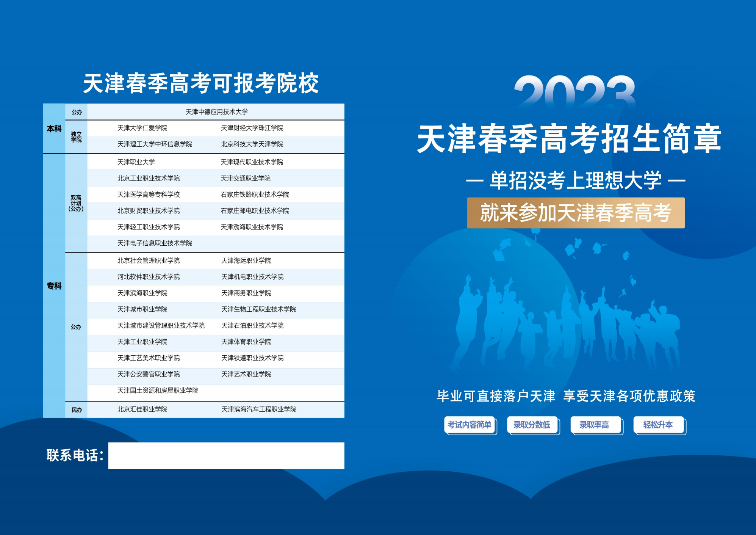Click 天津轻工职业技术学院
The image size is (756, 535).
(149, 227)
